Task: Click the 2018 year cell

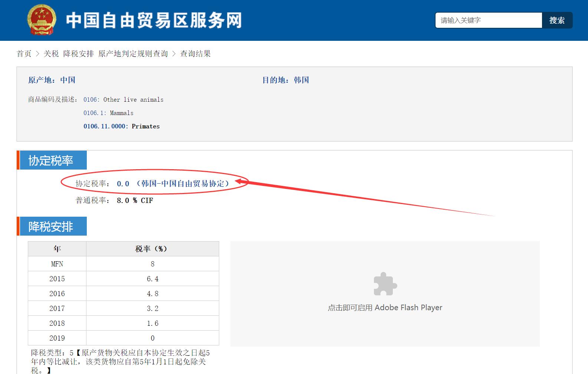Action: coord(57,323)
